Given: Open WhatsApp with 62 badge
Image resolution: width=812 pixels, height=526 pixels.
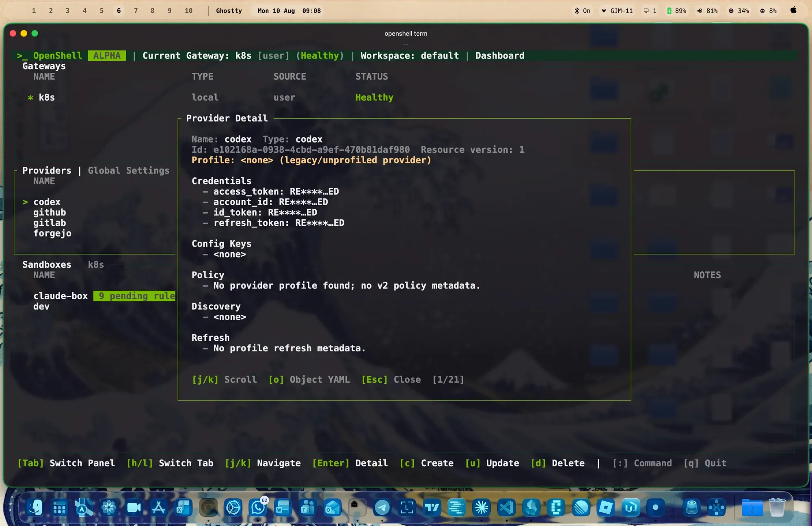Looking at the screenshot, I should [258, 507].
